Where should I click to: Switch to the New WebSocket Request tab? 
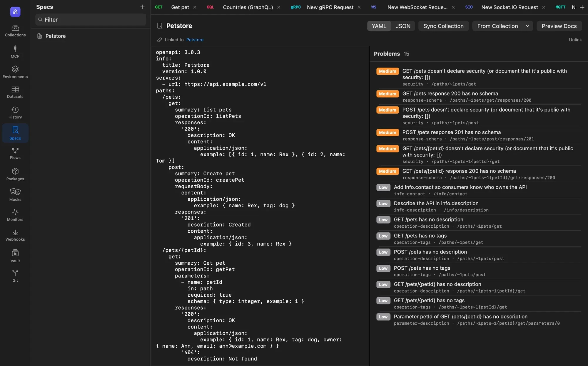click(417, 7)
